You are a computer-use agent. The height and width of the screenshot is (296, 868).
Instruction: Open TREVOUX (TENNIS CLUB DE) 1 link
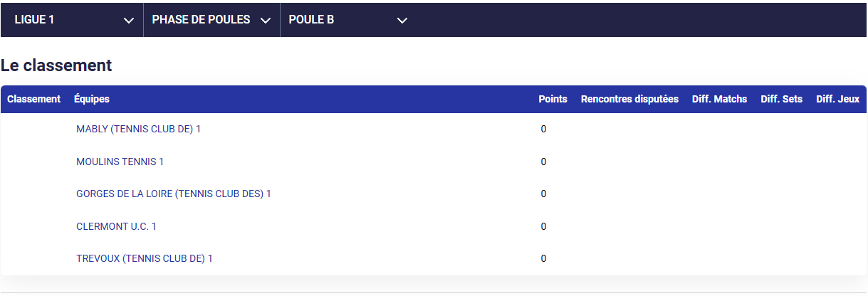145,258
